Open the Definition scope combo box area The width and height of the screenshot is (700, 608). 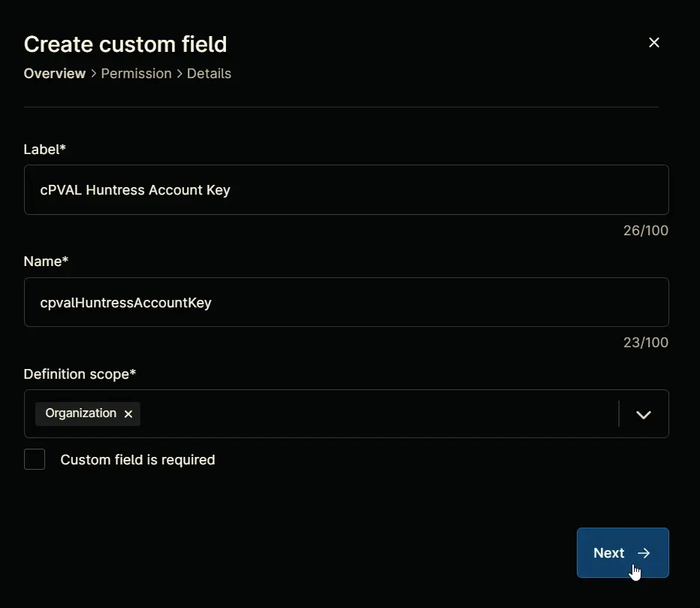click(x=346, y=413)
